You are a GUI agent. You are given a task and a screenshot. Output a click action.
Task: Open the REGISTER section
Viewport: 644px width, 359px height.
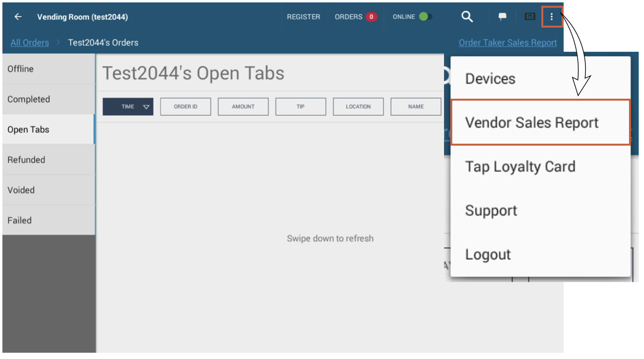[304, 17]
